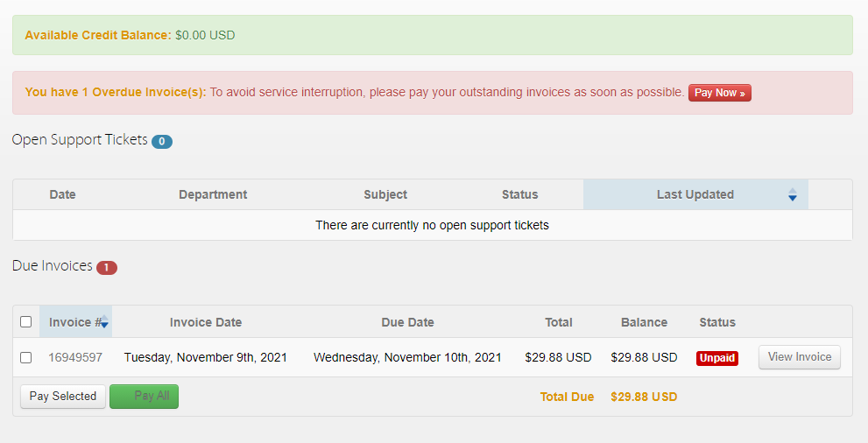Sort tickets by Status column header
Viewport: 868px width, 443px height.
[x=519, y=194]
